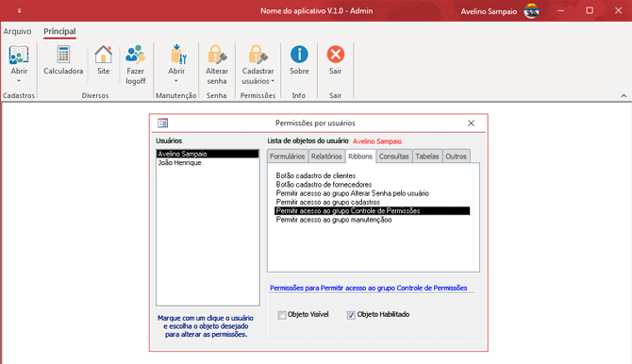Open quick access toolbar customize arrow
Viewport: 632px width, 364px height.
19,11
